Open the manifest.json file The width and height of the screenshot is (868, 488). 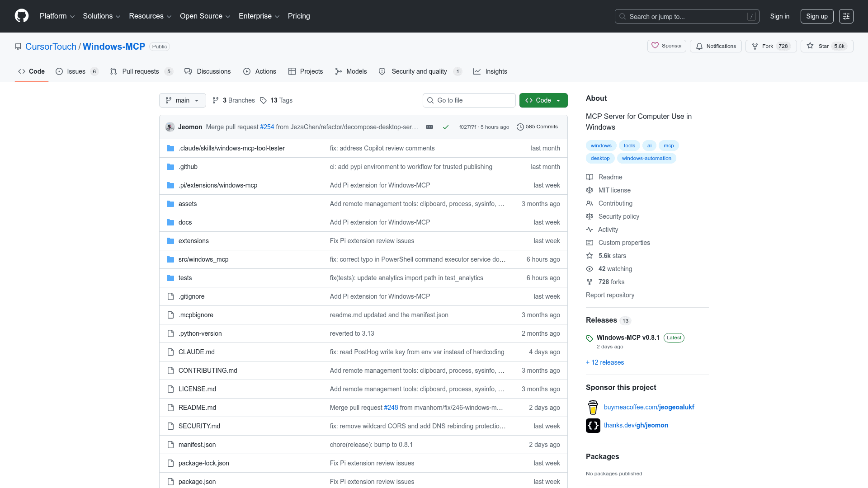pyautogui.click(x=197, y=445)
